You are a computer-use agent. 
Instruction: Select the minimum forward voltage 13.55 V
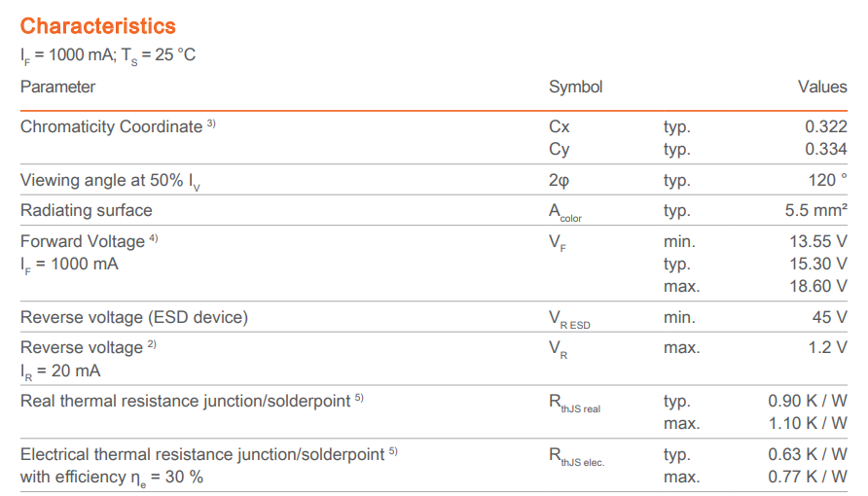click(817, 241)
